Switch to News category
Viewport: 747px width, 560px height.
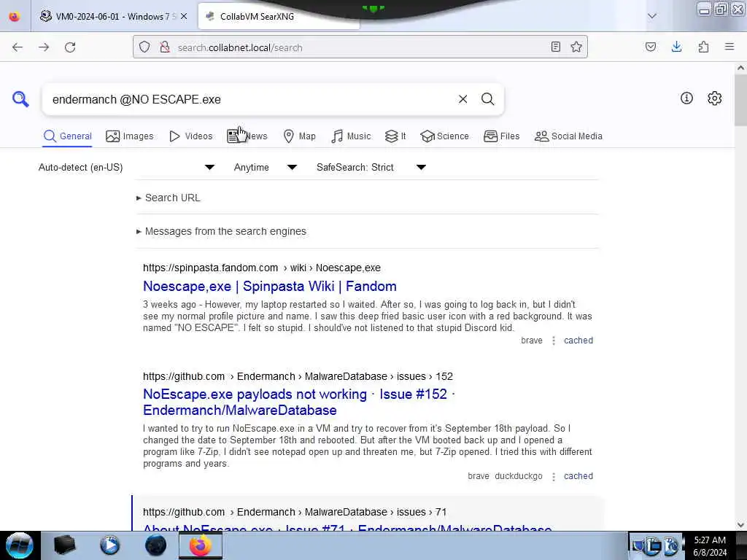(x=247, y=136)
